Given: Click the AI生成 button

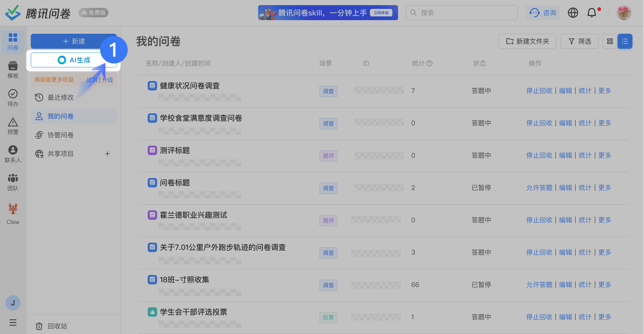Looking at the screenshot, I should point(74,60).
